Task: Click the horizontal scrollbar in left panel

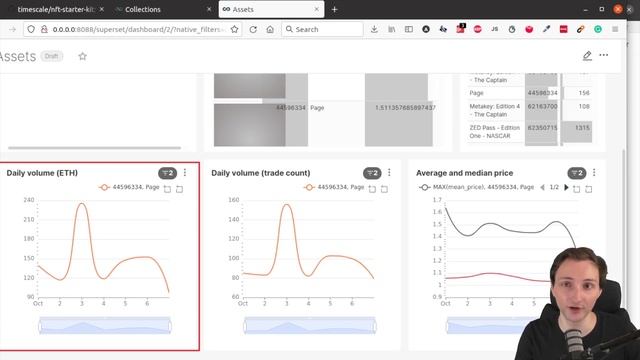Action: click(x=94, y=148)
